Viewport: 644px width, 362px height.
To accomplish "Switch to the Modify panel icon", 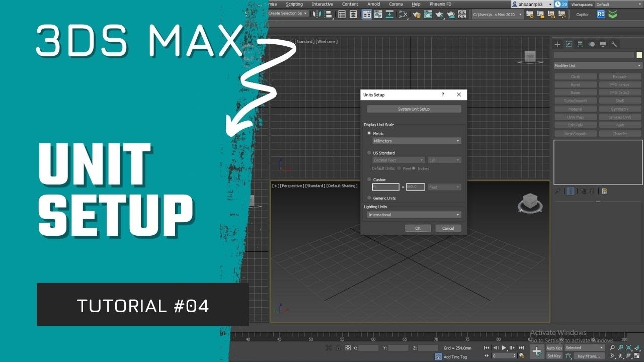I will click(x=569, y=44).
